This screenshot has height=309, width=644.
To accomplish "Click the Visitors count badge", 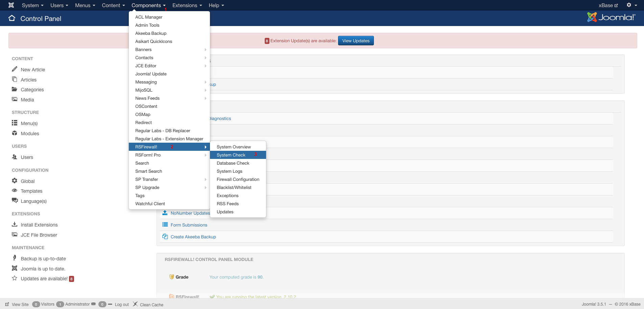I will (x=36, y=304).
